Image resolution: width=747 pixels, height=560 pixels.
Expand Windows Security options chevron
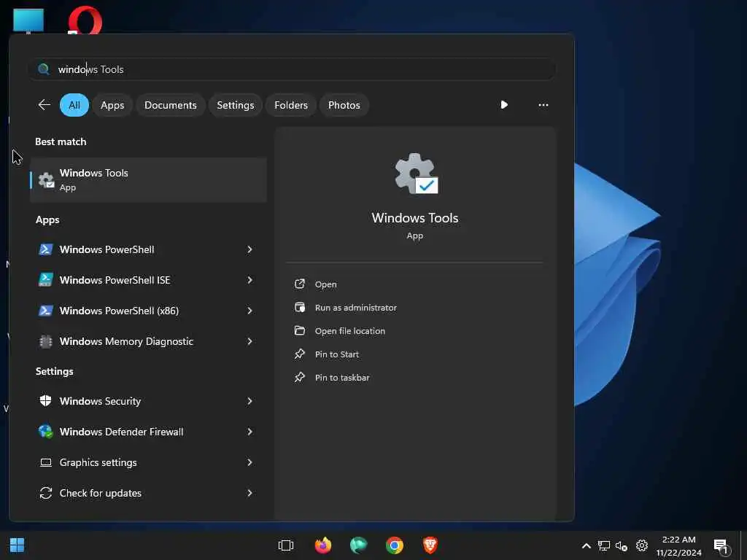(x=249, y=401)
